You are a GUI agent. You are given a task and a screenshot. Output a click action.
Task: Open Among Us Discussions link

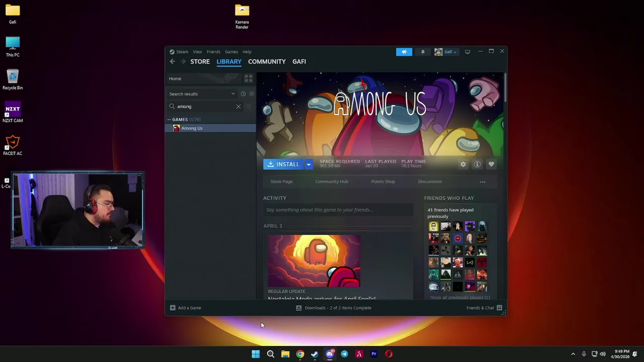tap(430, 182)
